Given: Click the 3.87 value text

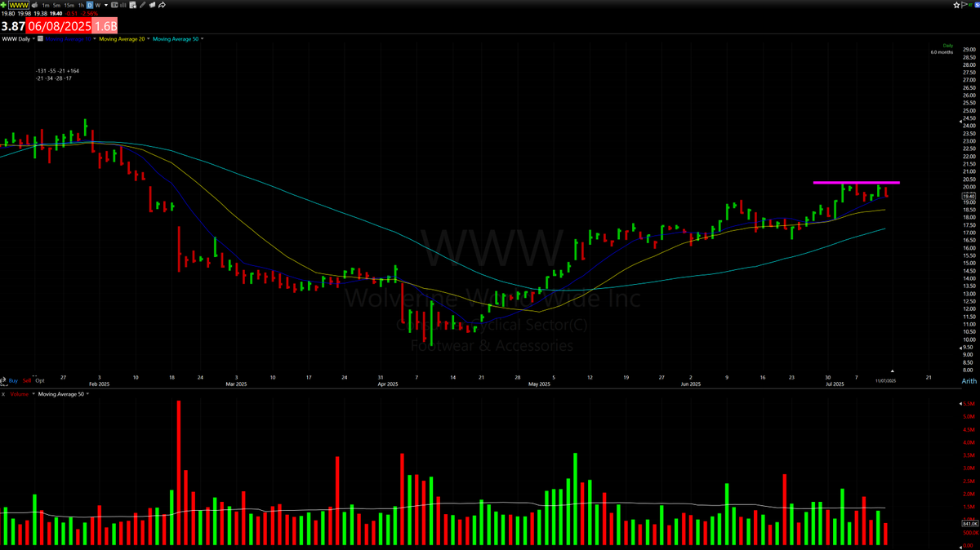Looking at the screenshot, I should (x=12, y=26).
